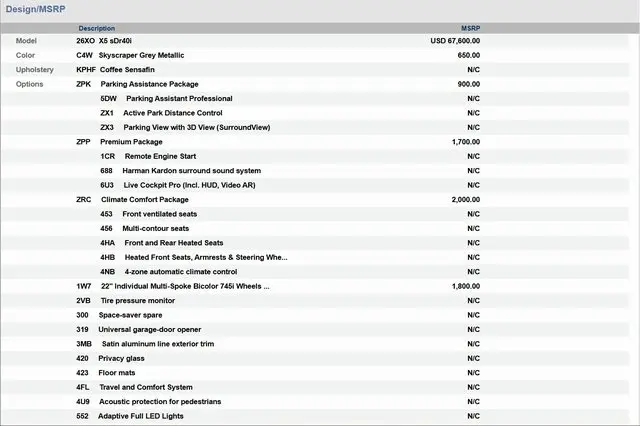The width and height of the screenshot is (640, 426).
Task: Click 22" Individual Multi-Spoke Bicolor Wheels entry
Action: coord(184,286)
